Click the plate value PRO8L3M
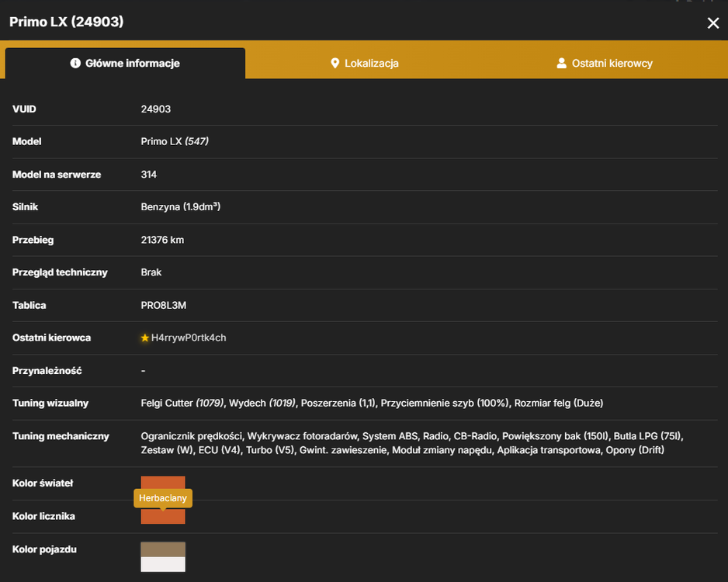728x582 pixels. click(164, 306)
